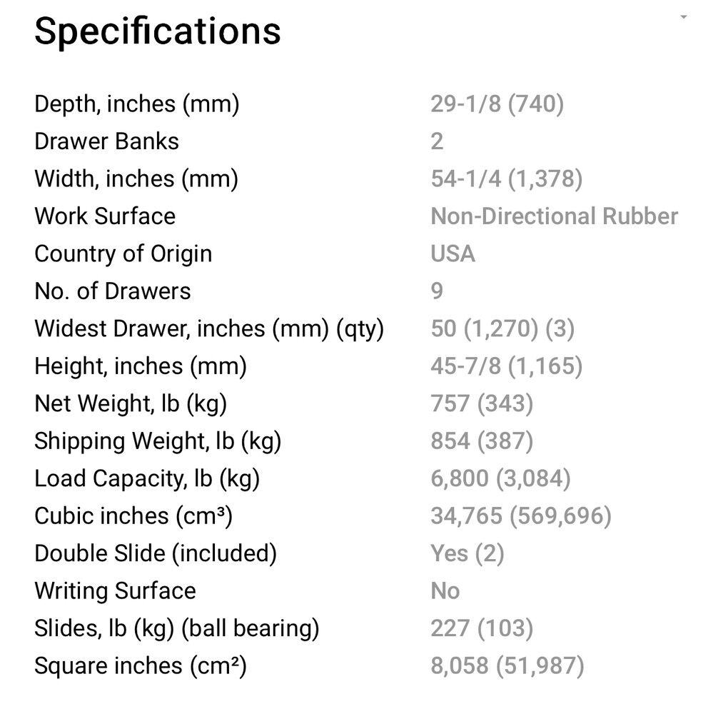Screen dimensions: 728x714
Task: Select the Shipping Weight, lb (kg) label
Action: click(x=157, y=441)
